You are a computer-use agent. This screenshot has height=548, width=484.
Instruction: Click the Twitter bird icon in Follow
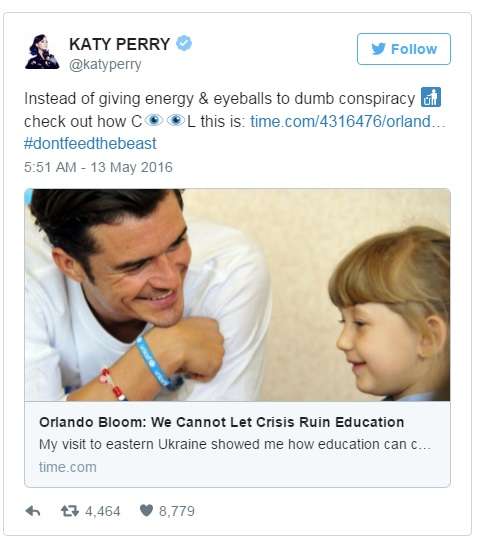[378, 49]
